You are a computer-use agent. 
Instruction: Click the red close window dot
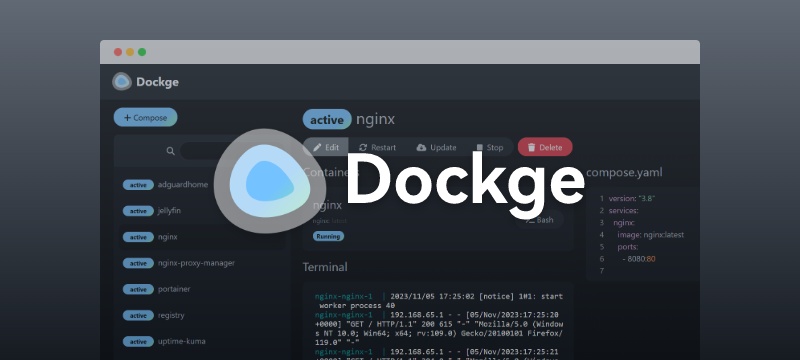pos(118,52)
